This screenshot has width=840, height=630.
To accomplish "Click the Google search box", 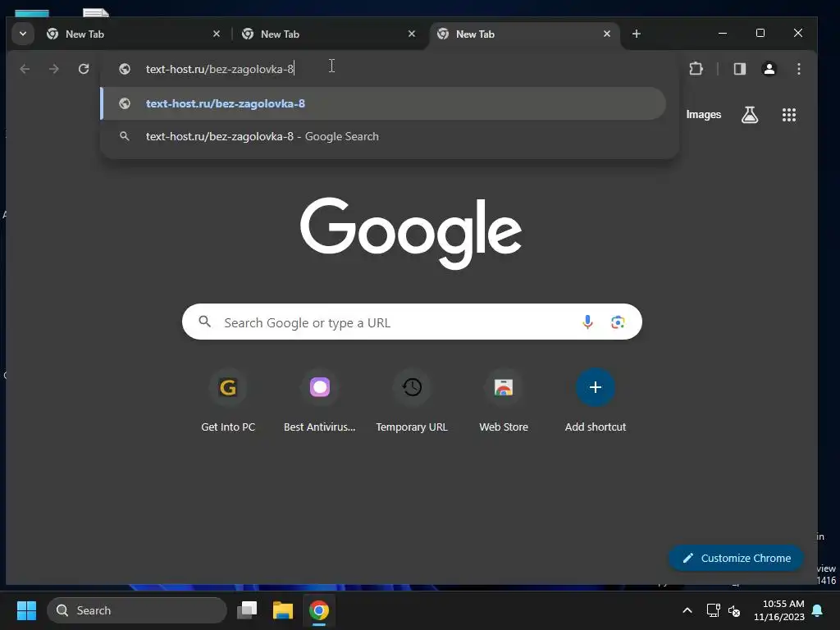I will pos(412,322).
